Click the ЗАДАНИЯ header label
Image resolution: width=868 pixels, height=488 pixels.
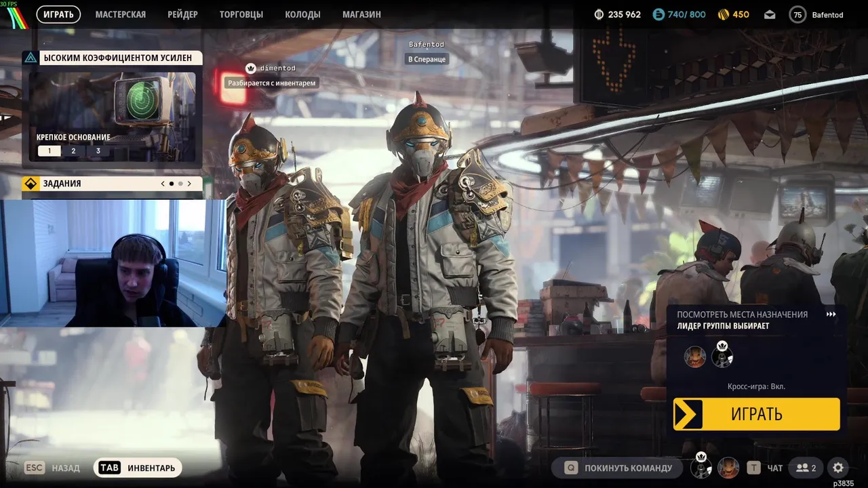[x=62, y=184]
